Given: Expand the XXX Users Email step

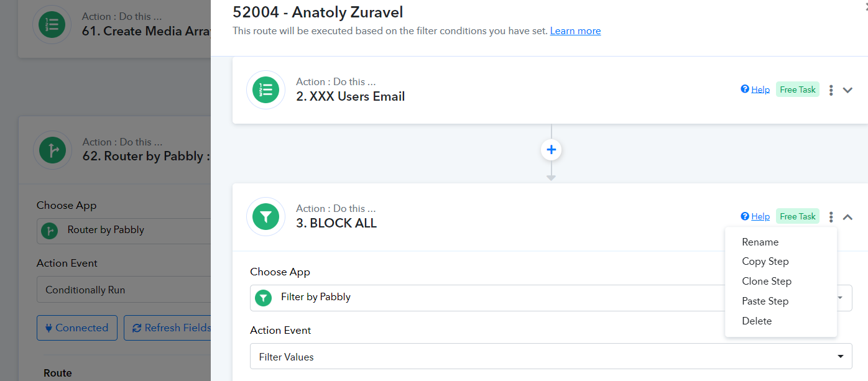Looking at the screenshot, I should 847,90.
